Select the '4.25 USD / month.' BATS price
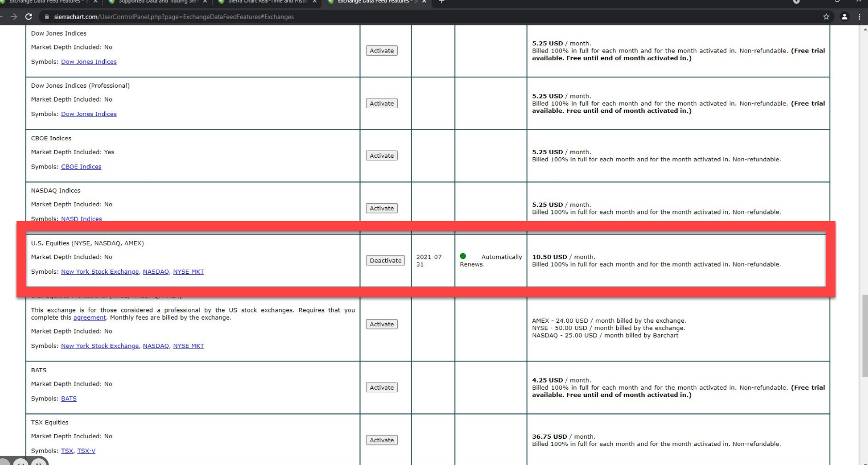 562,380
